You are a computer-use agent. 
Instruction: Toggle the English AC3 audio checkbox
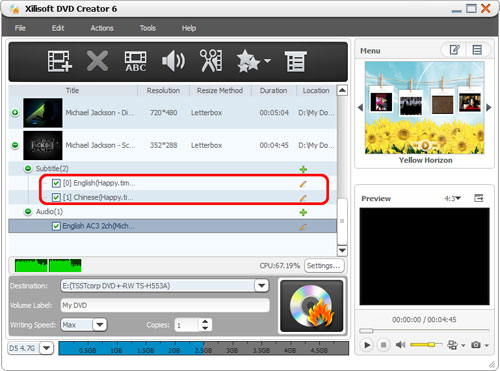coord(56,226)
